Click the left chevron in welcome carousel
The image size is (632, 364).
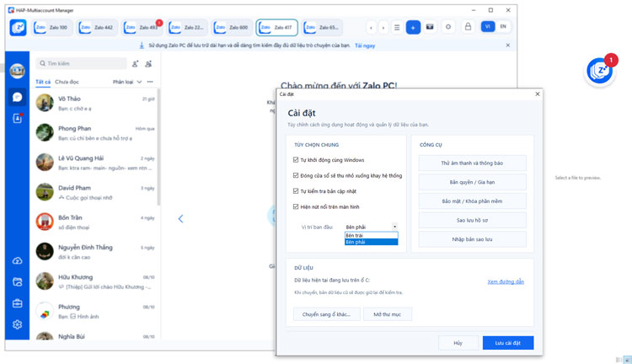(x=180, y=219)
